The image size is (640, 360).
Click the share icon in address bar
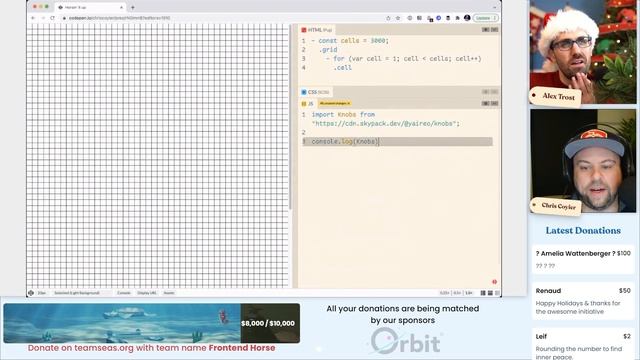[388, 18]
